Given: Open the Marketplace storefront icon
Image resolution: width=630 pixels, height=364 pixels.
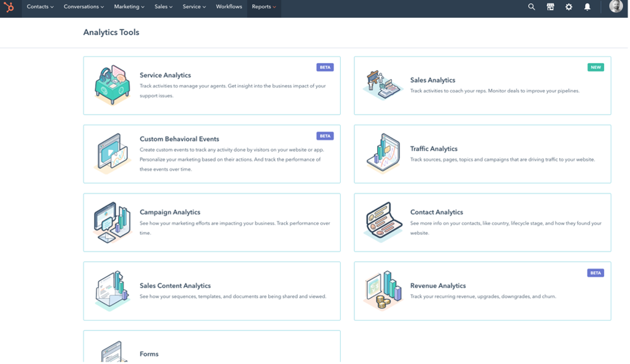Looking at the screenshot, I should coord(550,7).
